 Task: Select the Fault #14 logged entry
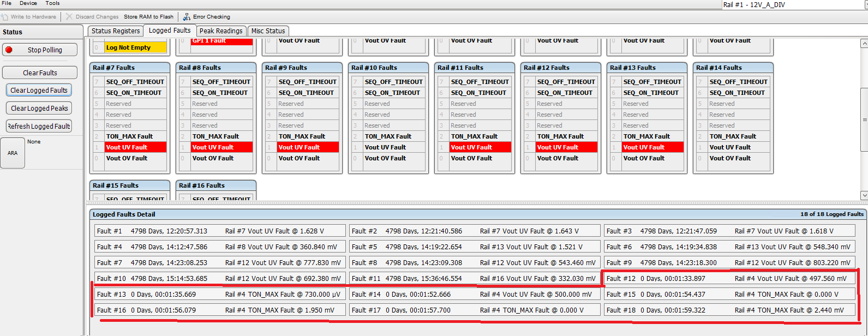(475, 295)
